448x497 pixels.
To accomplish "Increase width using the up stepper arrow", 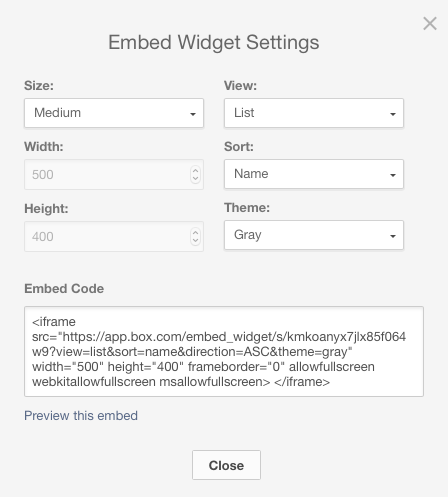I will 195,171.
